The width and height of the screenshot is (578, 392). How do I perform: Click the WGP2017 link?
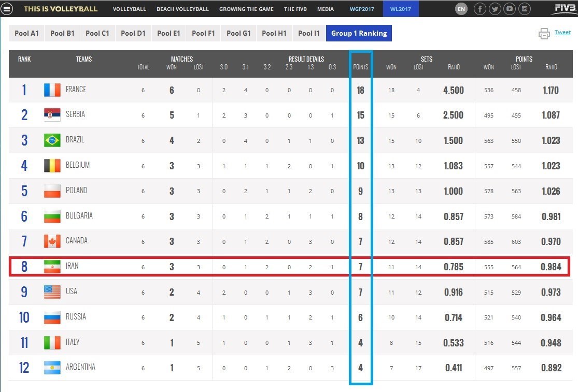pyautogui.click(x=361, y=9)
